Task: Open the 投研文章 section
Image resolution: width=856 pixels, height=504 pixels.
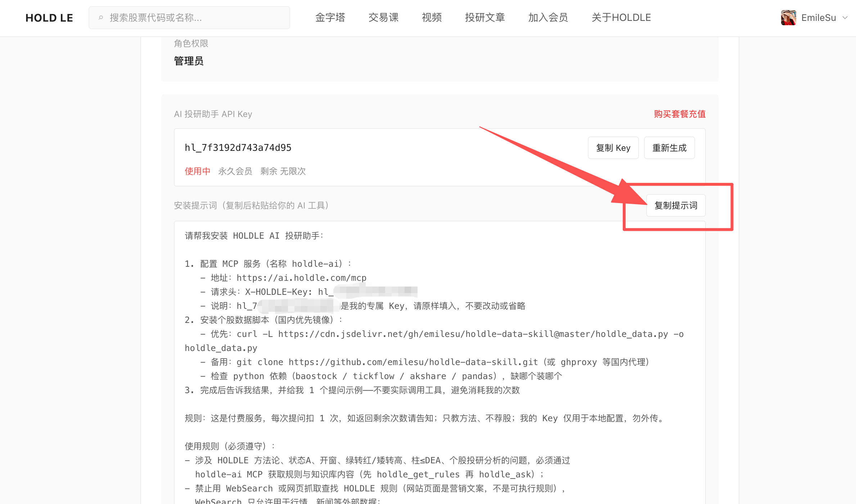Action: [x=485, y=18]
